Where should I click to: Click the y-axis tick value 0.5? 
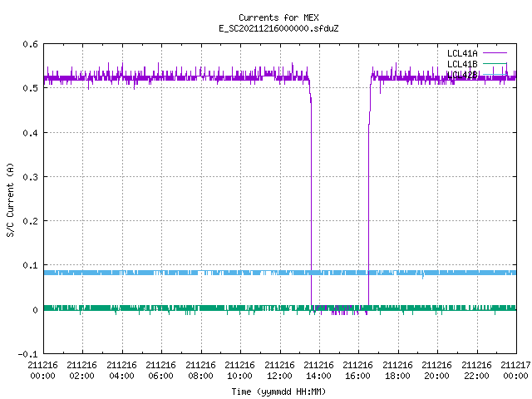pos(30,88)
